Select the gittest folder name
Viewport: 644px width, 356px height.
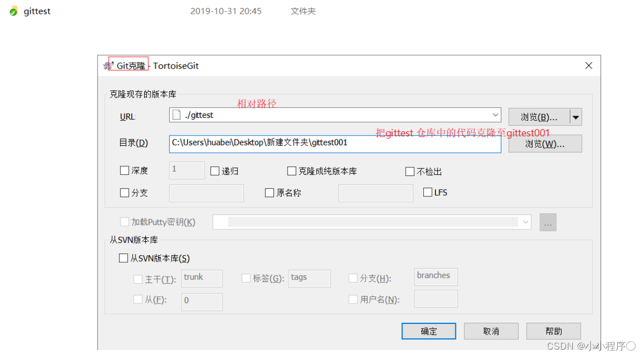(x=37, y=11)
